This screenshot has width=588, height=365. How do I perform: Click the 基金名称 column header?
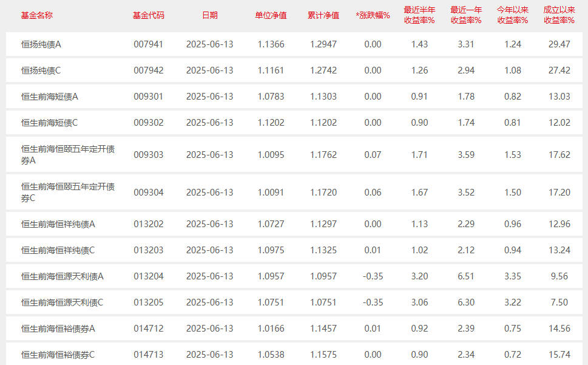point(37,15)
